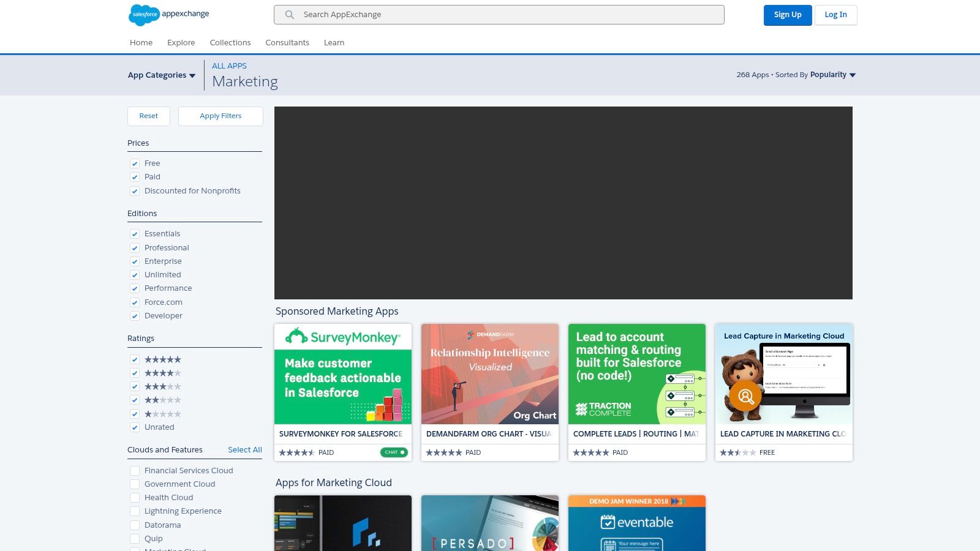
Task: Open the Home menu item
Action: [x=141, y=43]
